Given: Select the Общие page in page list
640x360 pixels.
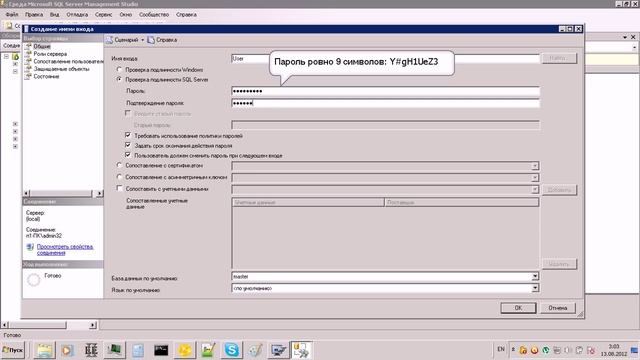Looking at the screenshot, I should 42,47.
